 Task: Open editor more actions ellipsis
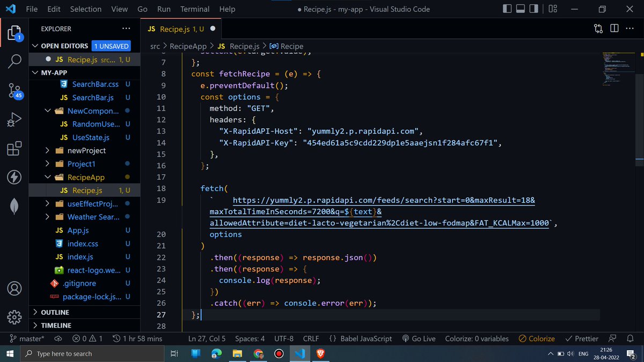pos(630,28)
